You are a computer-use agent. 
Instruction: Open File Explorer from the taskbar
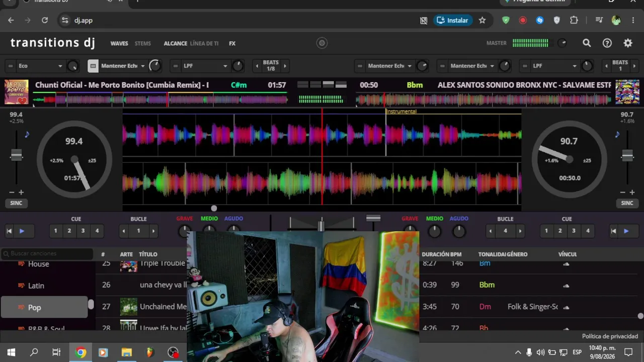point(126,352)
